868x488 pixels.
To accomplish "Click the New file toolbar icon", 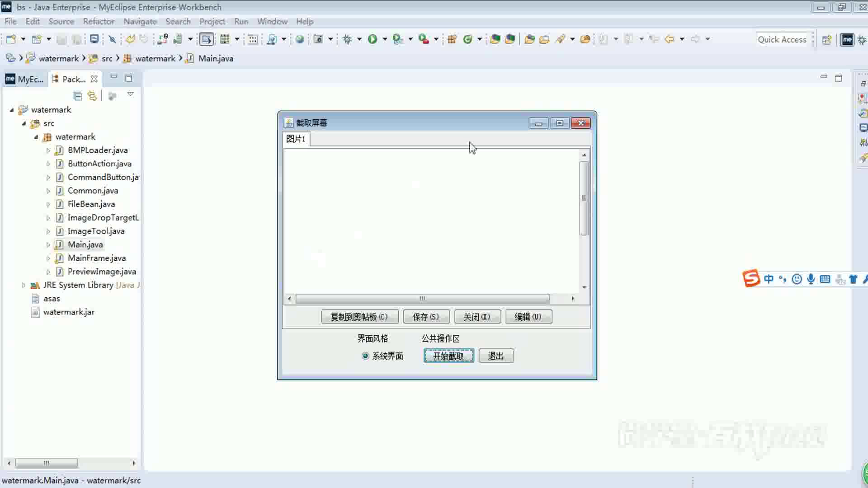I will (x=11, y=39).
